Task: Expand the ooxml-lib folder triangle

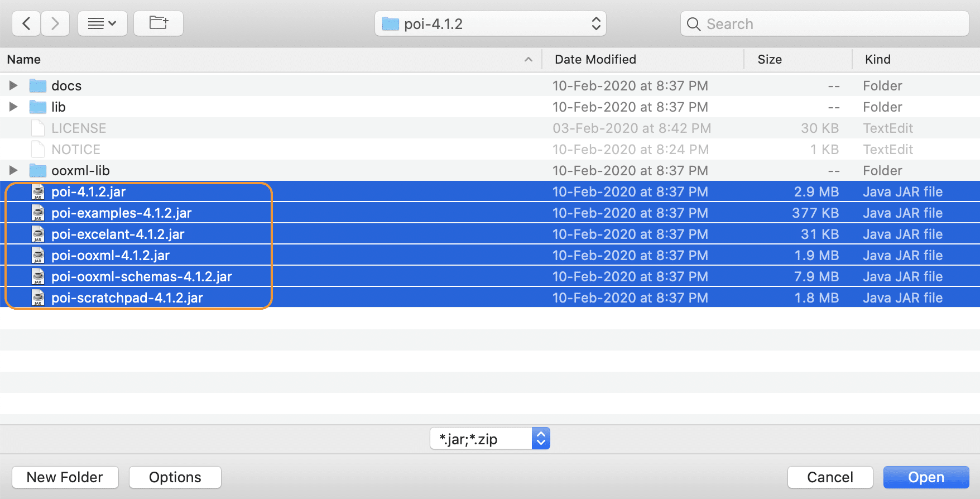Action: pos(13,170)
